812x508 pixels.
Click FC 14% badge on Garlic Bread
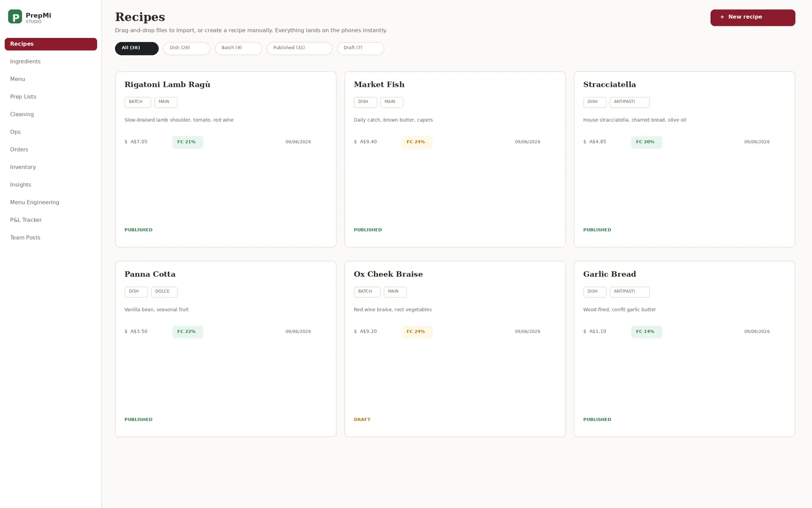click(x=646, y=332)
